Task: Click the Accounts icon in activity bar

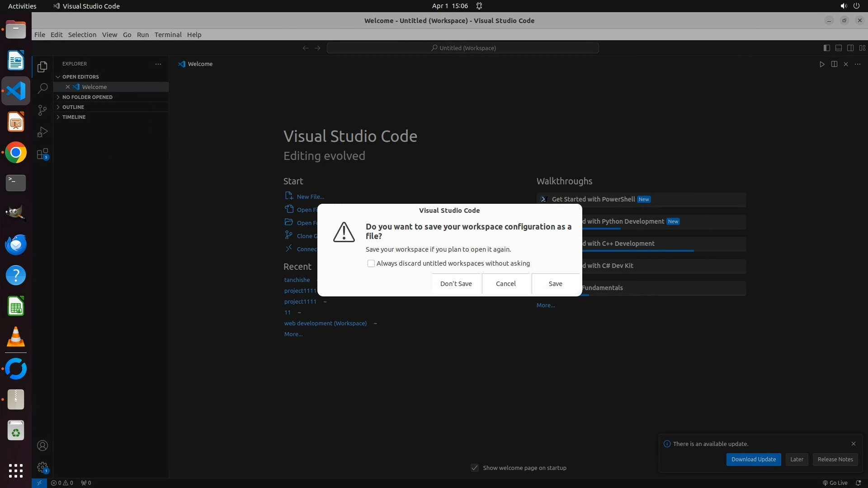Action: (42, 446)
